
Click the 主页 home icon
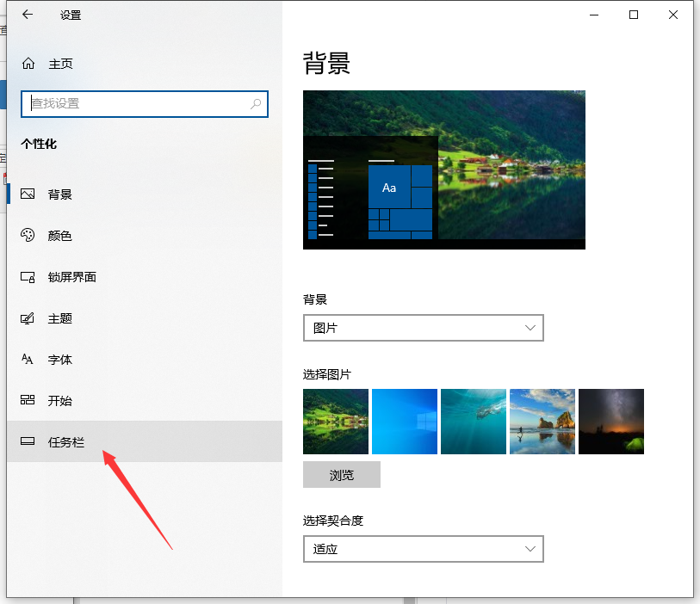coord(28,63)
